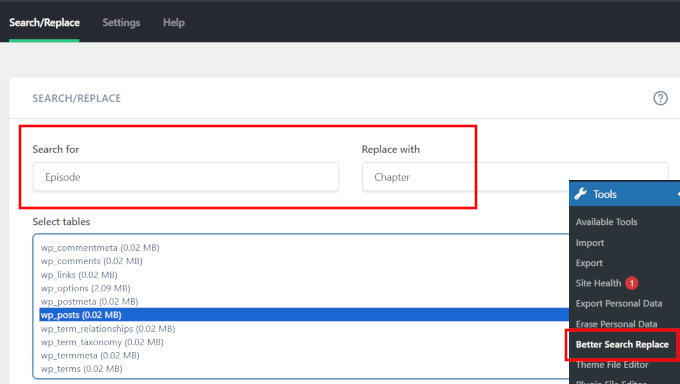Open Site Health menu item
This screenshot has width=680, height=384.
coord(598,283)
